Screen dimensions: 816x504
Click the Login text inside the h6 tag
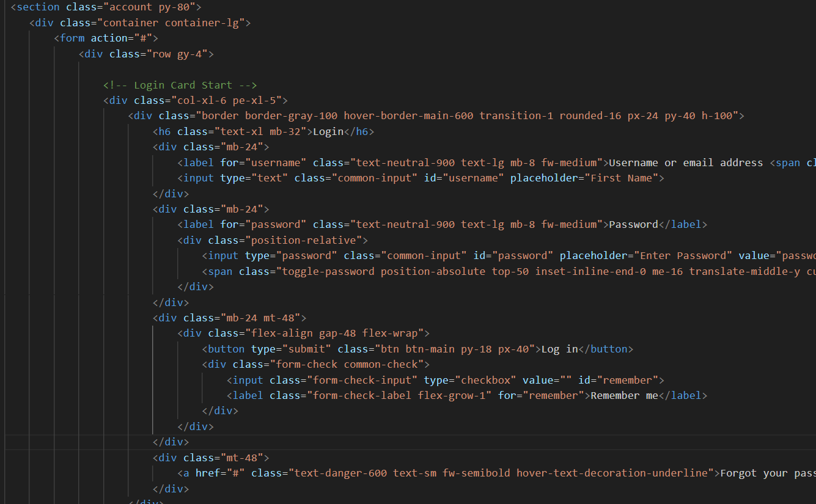pos(328,131)
